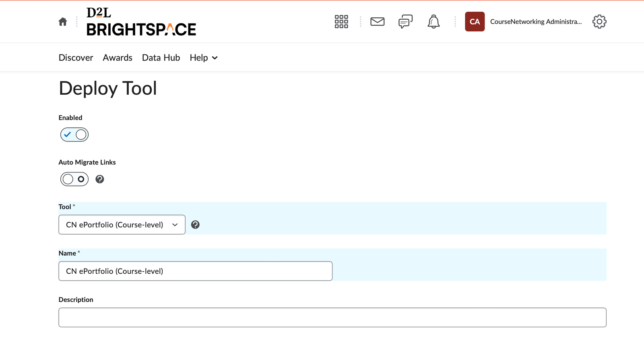Open the Discover nav item
The height and width of the screenshot is (339, 644).
[76, 58]
